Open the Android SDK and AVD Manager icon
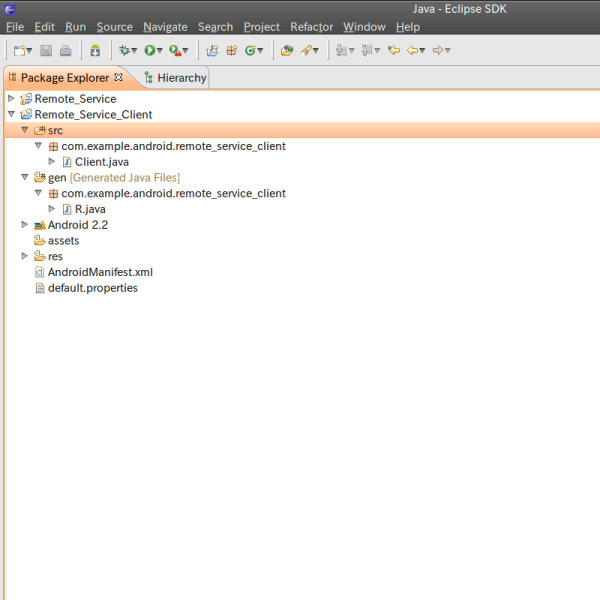 click(95, 50)
